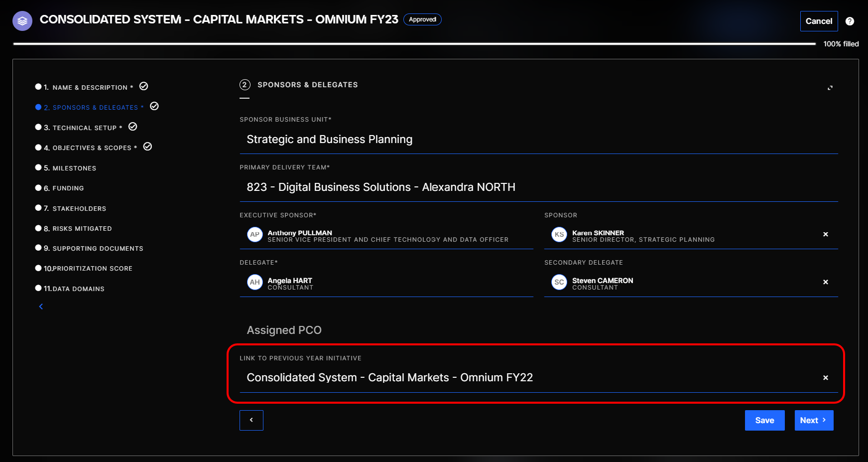The height and width of the screenshot is (462, 868).
Task: Select the Milestones step radio bullet
Action: tap(38, 167)
